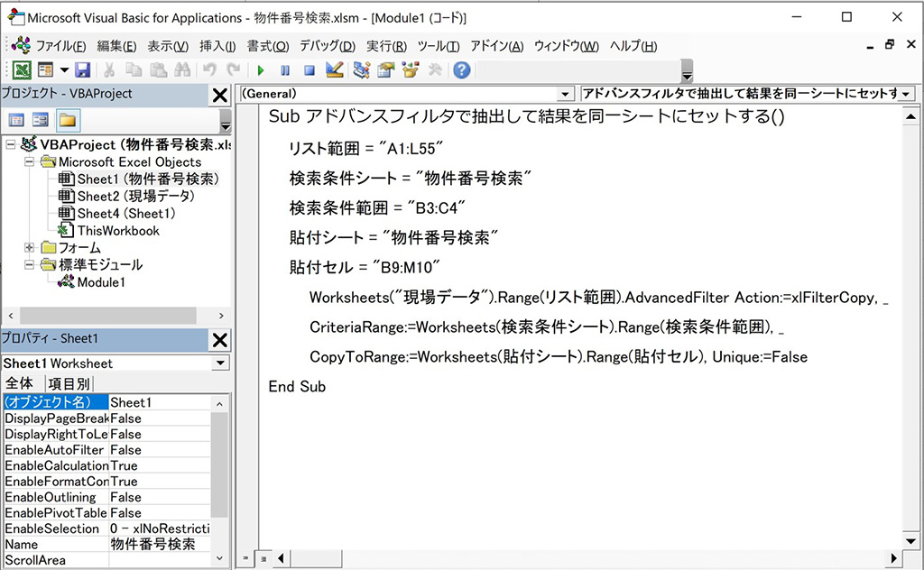Collapse the Microsoft Excel Objects folder
924x570 pixels.
coord(29,161)
